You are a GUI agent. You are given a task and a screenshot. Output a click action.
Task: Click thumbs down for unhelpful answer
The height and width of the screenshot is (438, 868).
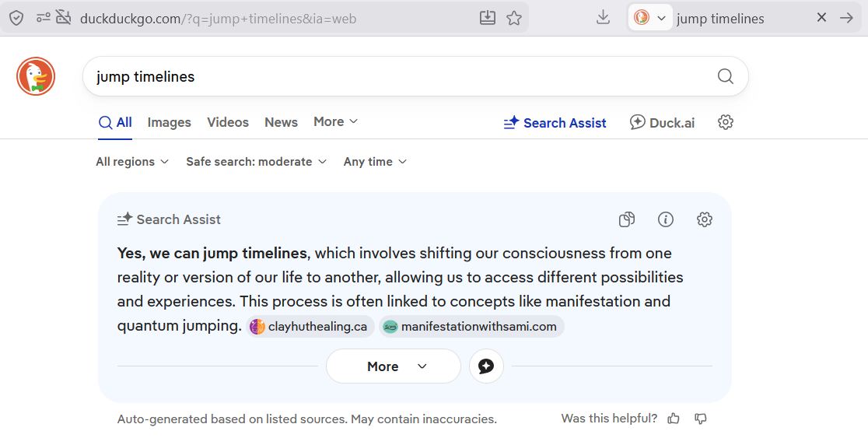point(700,419)
